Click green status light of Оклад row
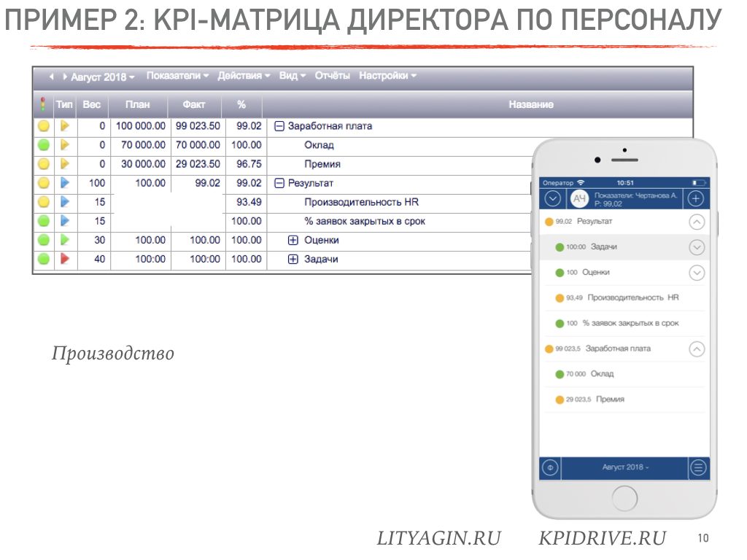The width and height of the screenshot is (747, 560). pos(43,145)
